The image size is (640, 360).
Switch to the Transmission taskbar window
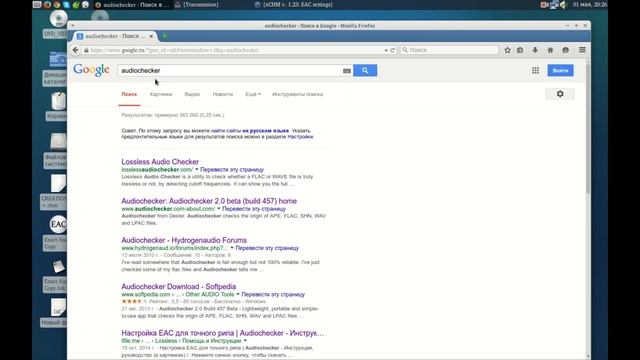pos(198,5)
